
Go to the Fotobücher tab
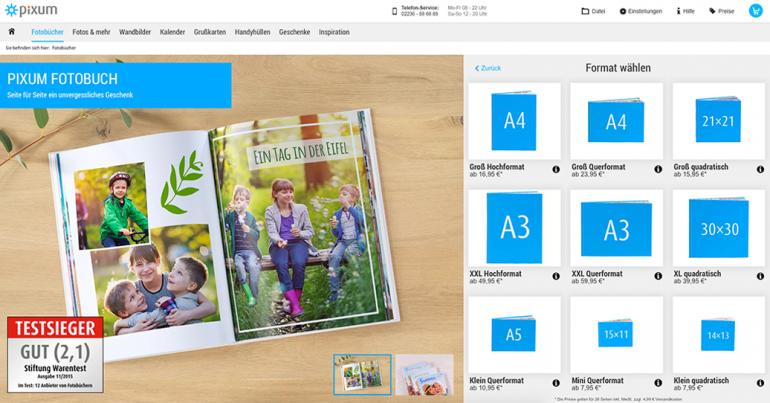[47, 32]
